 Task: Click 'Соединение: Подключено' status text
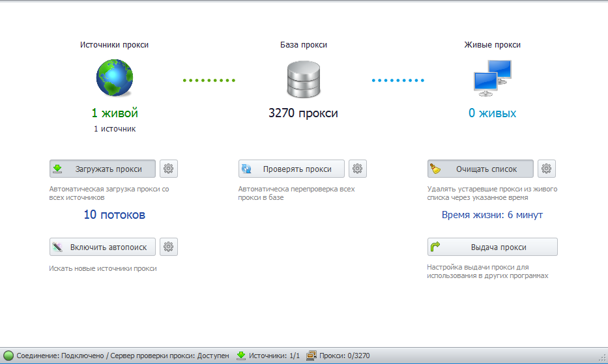60,356
